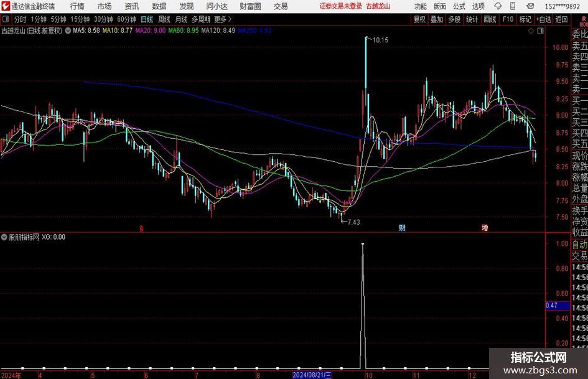Click the red S marker on chart
588x379 pixels.
point(141,228)
